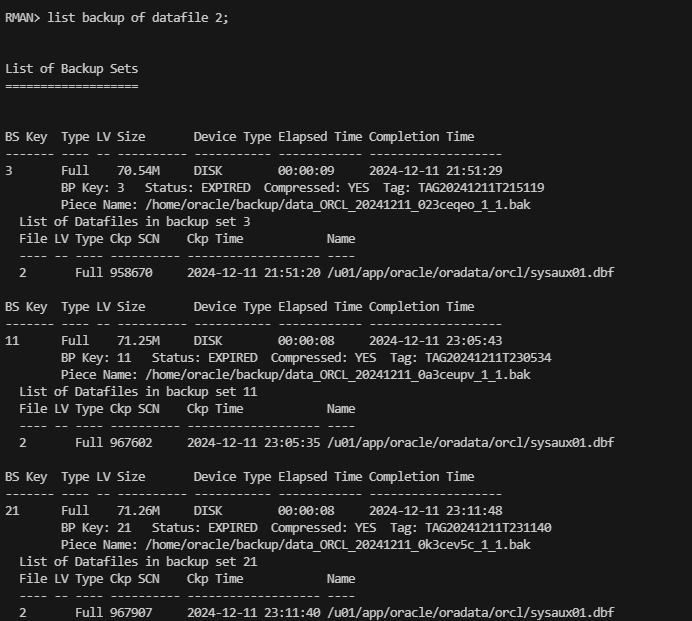Click 'BP Key: 21' in the last backup set
The image size is (692, 621).
coord(96,528)
